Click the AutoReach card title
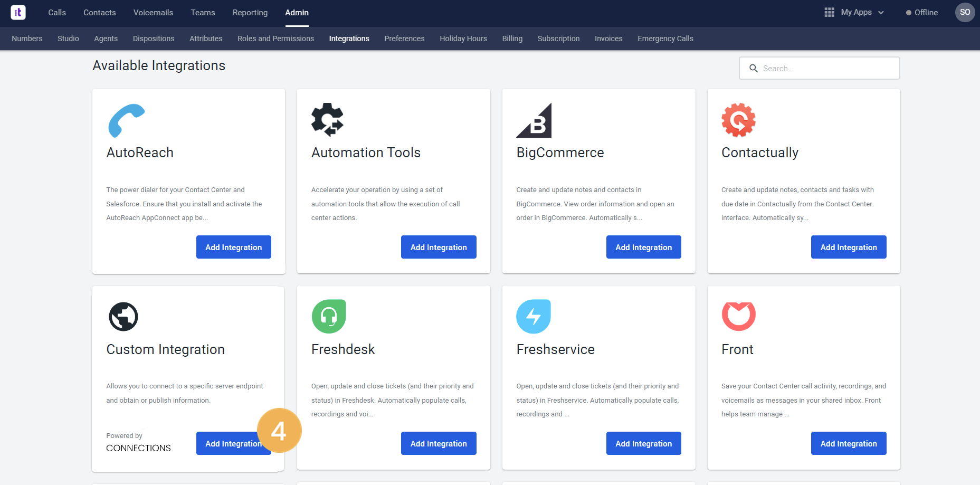This screenshot has height=485, width=980. coord(140,153)
